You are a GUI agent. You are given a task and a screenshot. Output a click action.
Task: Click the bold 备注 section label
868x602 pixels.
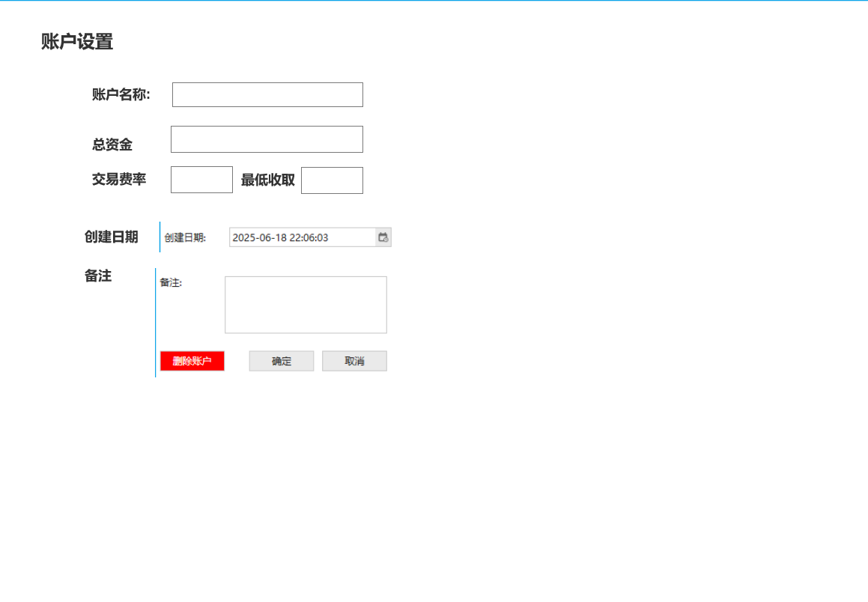98,276
